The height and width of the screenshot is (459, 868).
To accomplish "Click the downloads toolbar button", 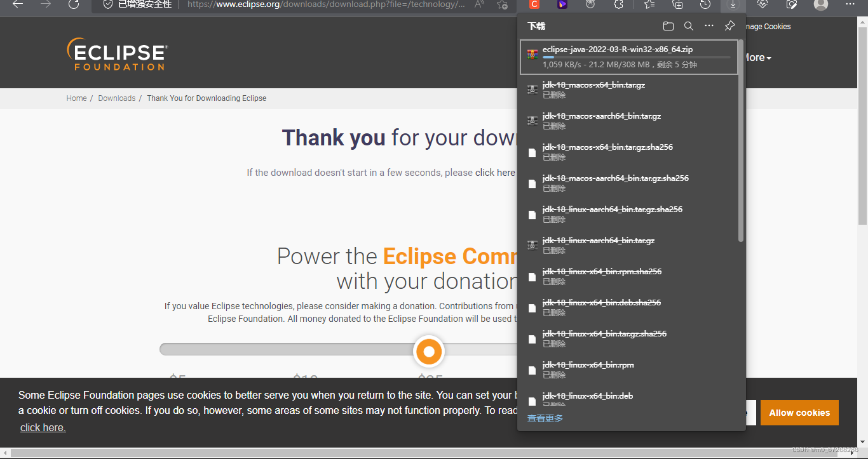I will (x=733, y=4).
